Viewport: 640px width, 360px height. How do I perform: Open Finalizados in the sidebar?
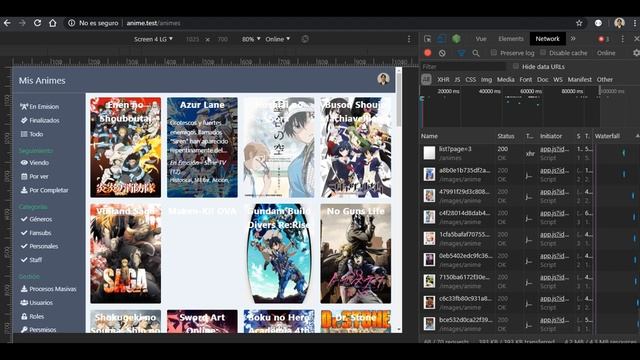(x=40, y=120)
